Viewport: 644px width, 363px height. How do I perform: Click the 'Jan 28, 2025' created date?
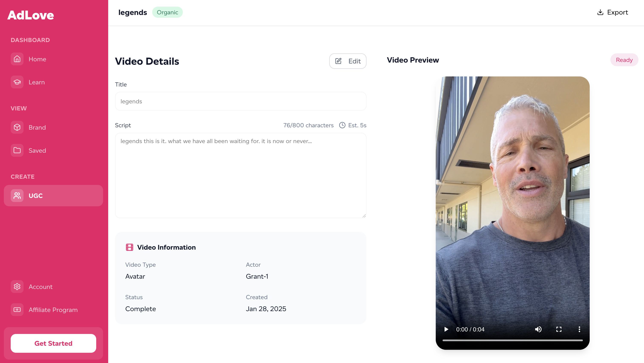[266, 309]
